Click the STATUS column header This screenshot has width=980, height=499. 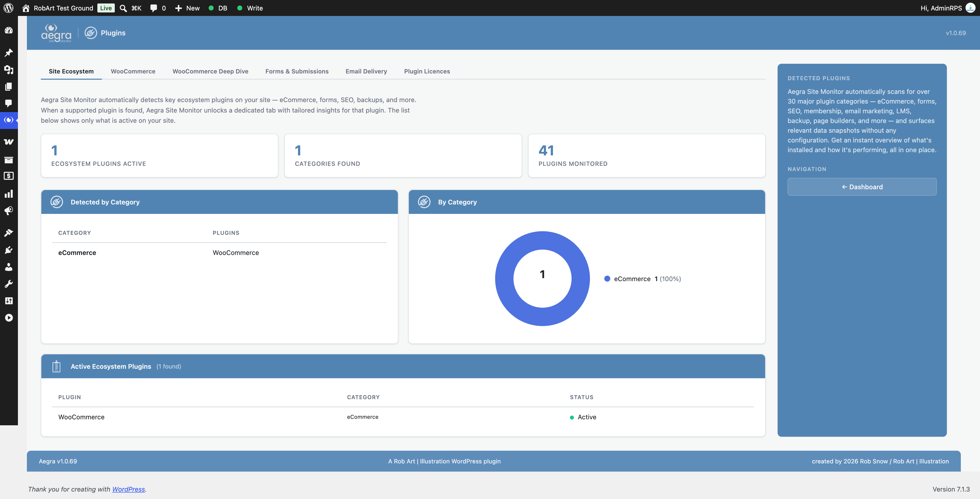[x=581, y=397]
